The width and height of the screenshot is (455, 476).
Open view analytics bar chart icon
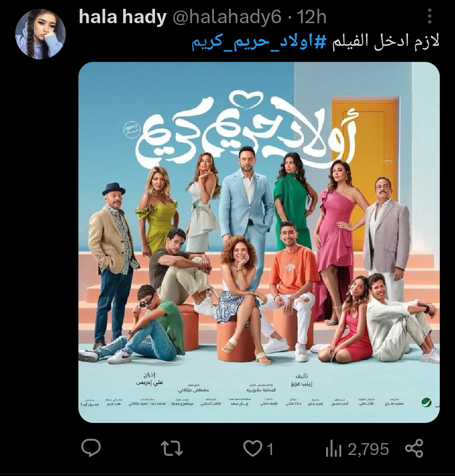pyautogui.click(x=333, y=449)
